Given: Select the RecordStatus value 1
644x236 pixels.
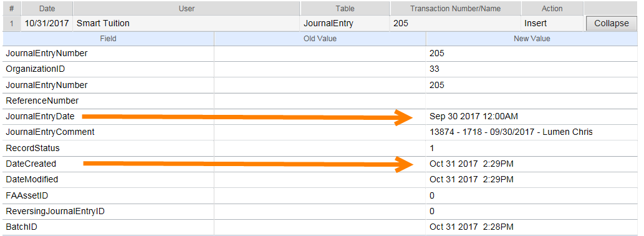Looking at the screenshot, I should (431, 148).
